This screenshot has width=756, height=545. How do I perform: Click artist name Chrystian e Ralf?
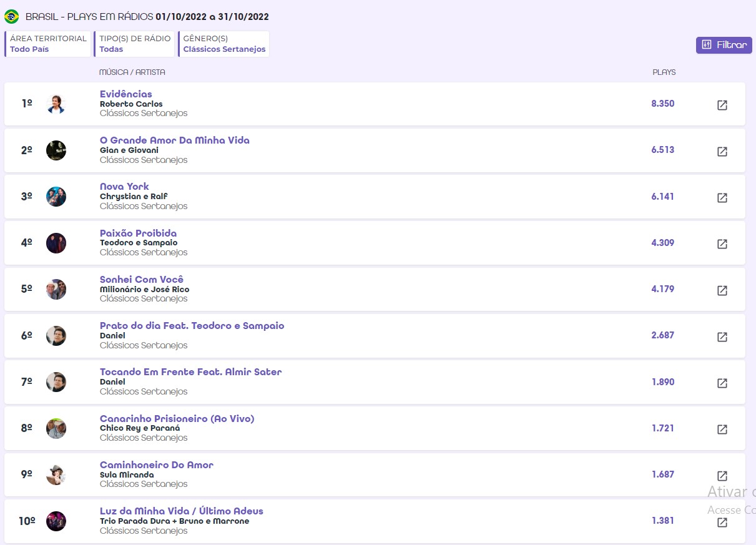click(134, 197)
